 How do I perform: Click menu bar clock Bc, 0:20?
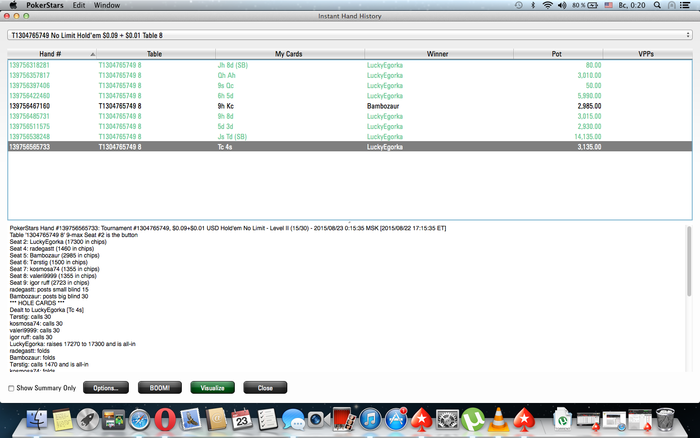tap(632, 5)
